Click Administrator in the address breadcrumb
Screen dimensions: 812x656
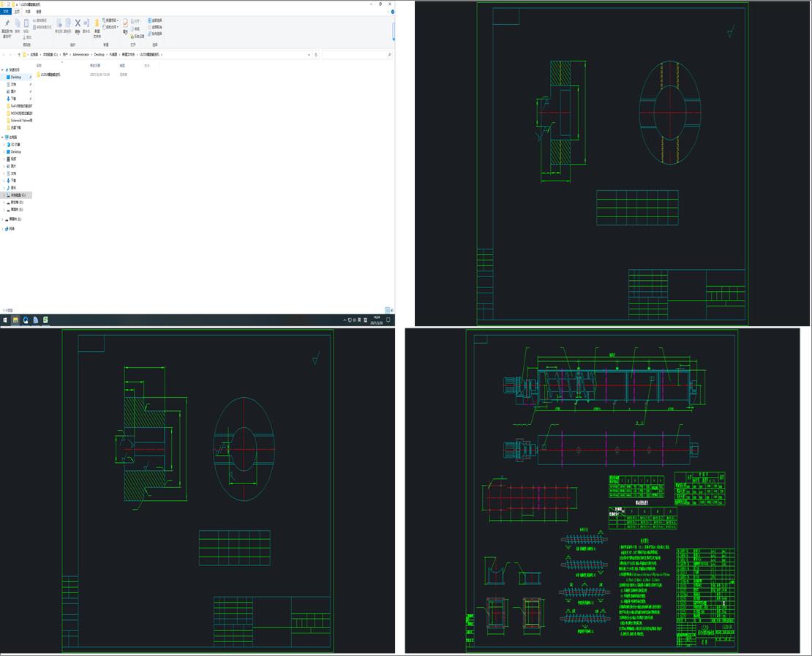[x=80, y=54]
